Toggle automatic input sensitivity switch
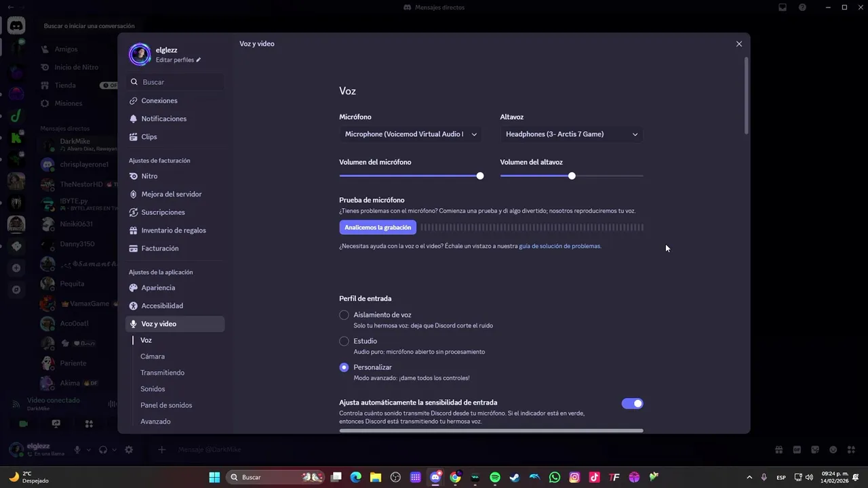This screenshot has height=488, width=868. [x=632, y=404]
